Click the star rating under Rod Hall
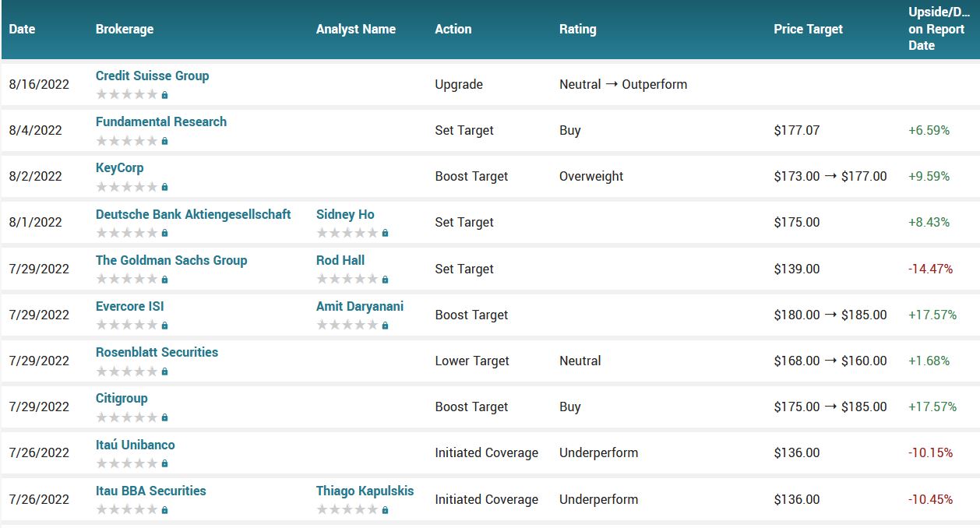This screenshot has width=980, height=528. pyautogui.click(x=347, y=280)
